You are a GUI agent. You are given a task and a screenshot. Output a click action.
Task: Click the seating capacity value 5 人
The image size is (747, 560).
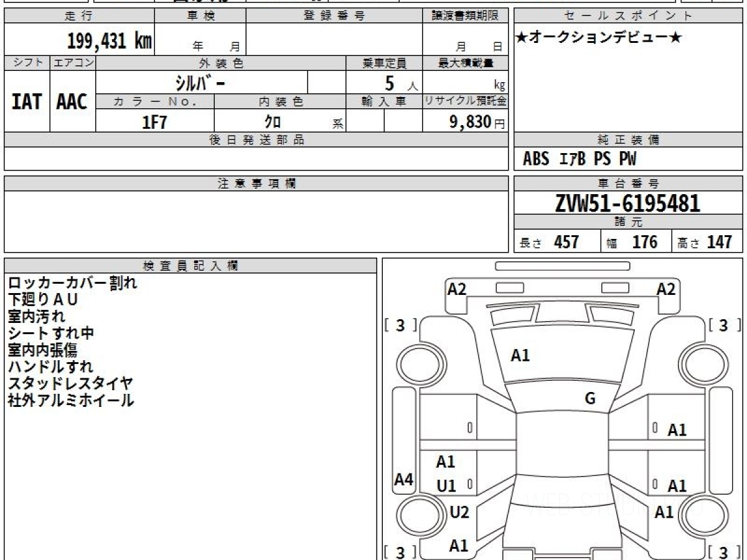pyautogui.click(x=400, y=83)
